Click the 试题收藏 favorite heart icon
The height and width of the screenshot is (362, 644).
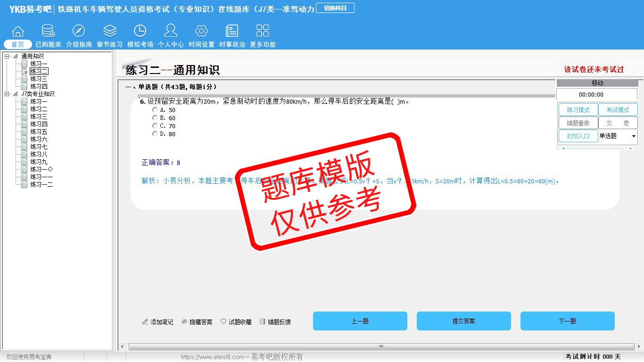tap(223, 321)
